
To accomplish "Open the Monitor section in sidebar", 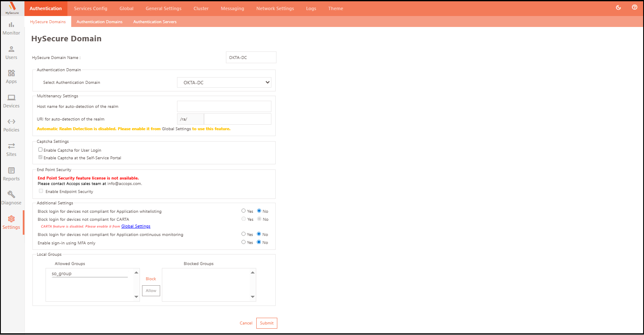I will (11, 28).
